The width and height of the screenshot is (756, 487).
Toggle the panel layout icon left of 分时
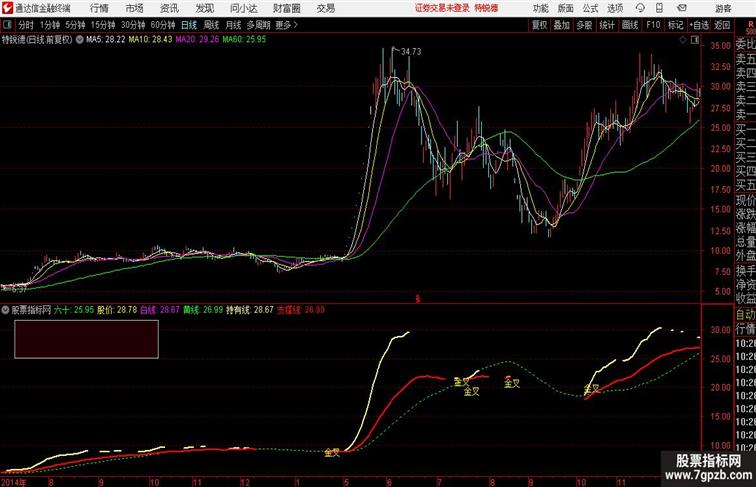pyautogui.click(x=7, y=25)
